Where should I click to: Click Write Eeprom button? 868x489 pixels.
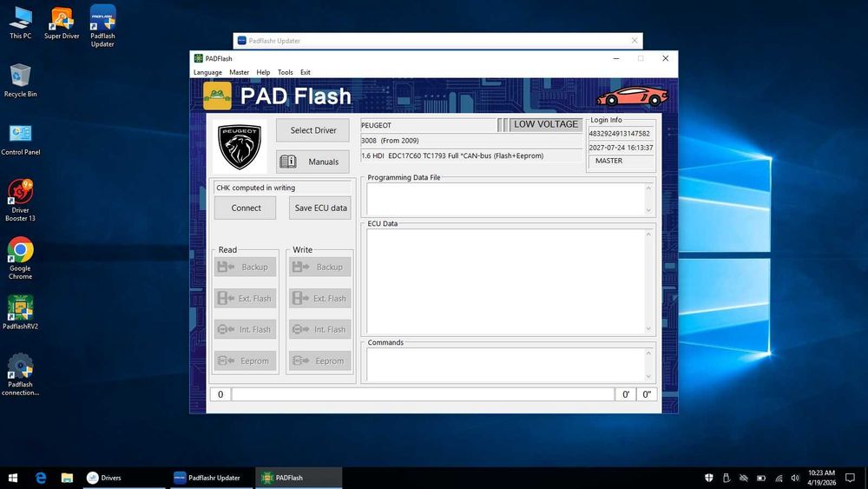click(x=320, y=360)
